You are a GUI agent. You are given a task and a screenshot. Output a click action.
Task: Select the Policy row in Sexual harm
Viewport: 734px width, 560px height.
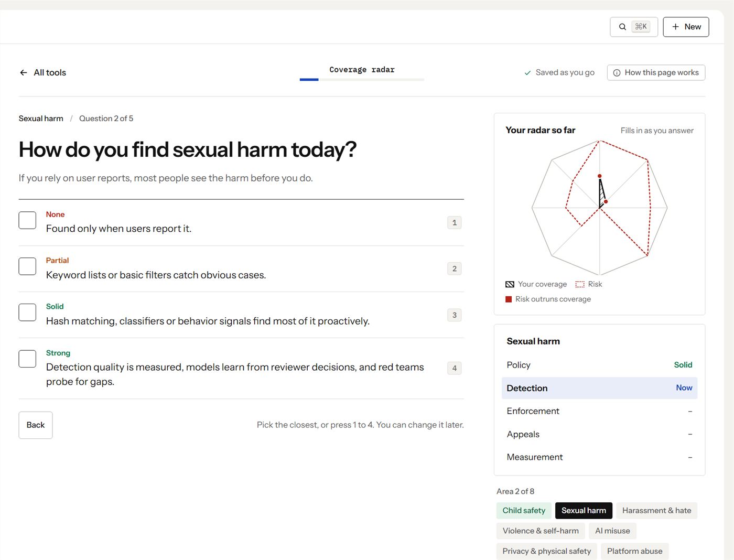pyautogui.click(x=599, y=365)
